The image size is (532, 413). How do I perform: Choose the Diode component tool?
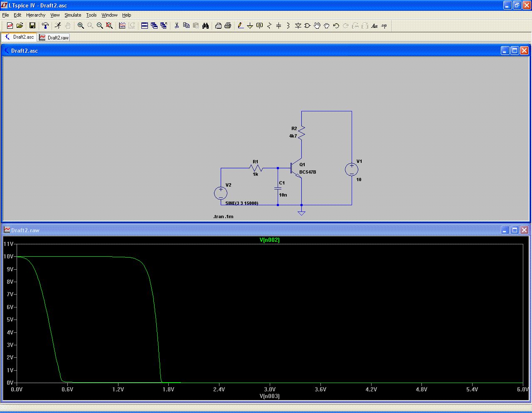pyautogui.click(x=298, y=26)
